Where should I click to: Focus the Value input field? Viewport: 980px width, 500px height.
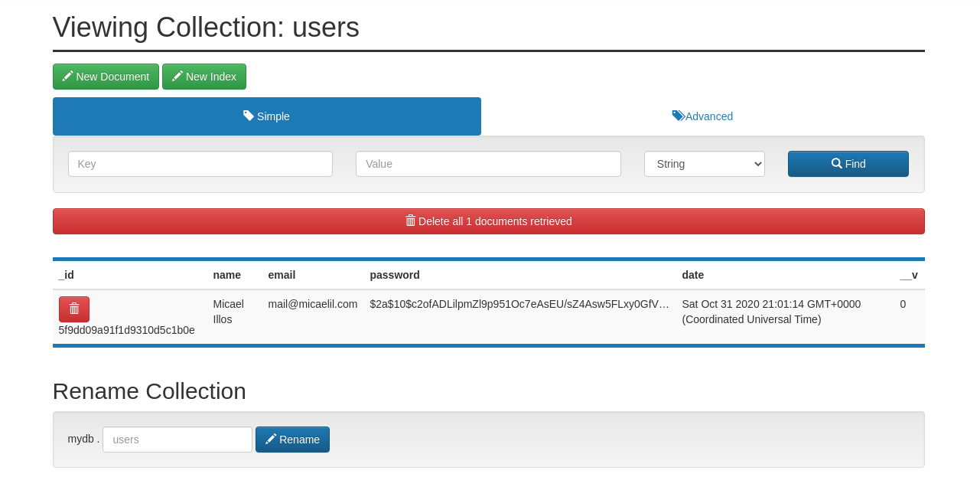point(488,164)
